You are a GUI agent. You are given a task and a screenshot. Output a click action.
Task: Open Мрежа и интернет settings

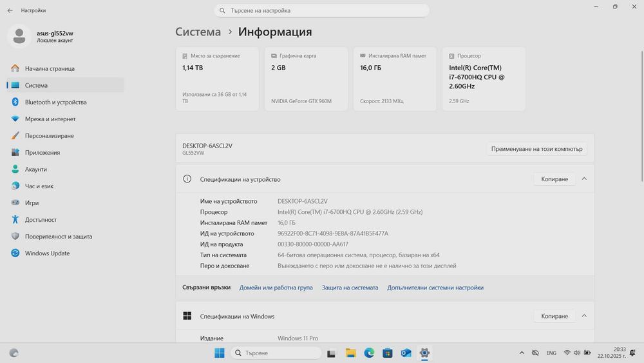click(65, 119)
